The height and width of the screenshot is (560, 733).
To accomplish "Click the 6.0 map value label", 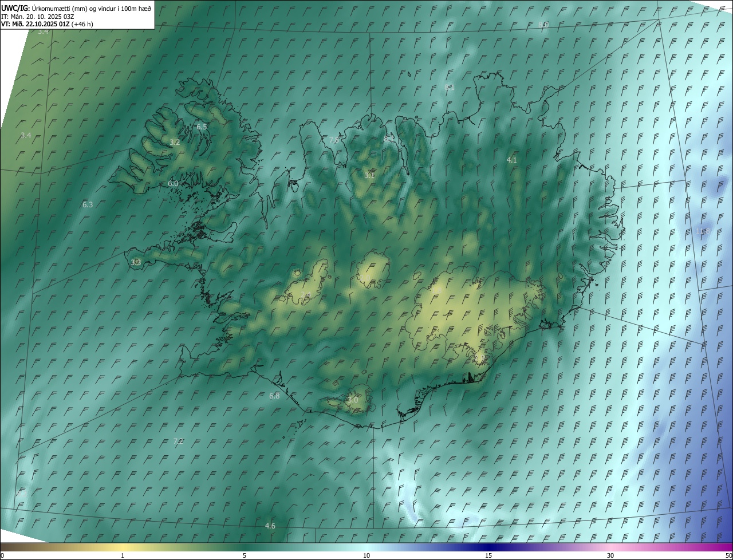I will 173,183.
